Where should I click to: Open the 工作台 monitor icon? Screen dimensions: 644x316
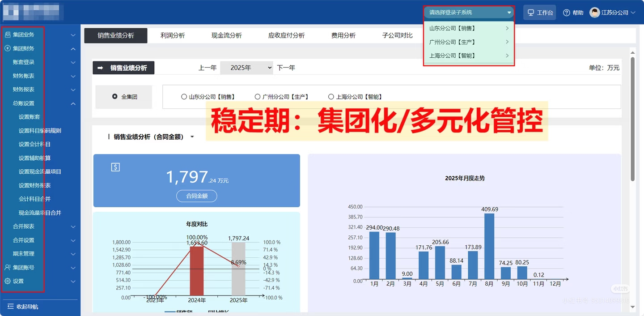click(531, 13)
